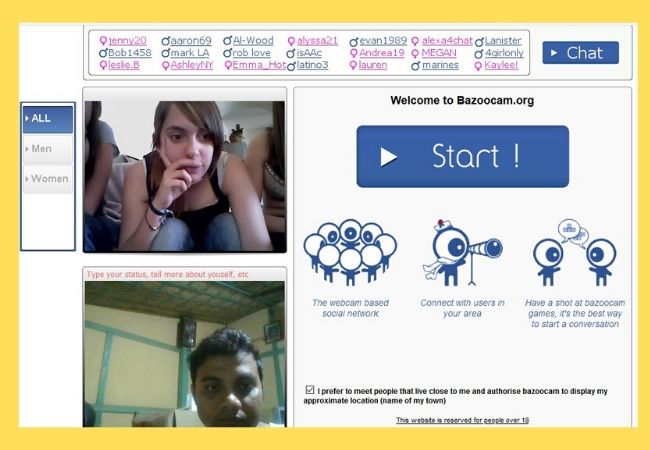Click male symbol icon beside Bob1458

[103, 53]
